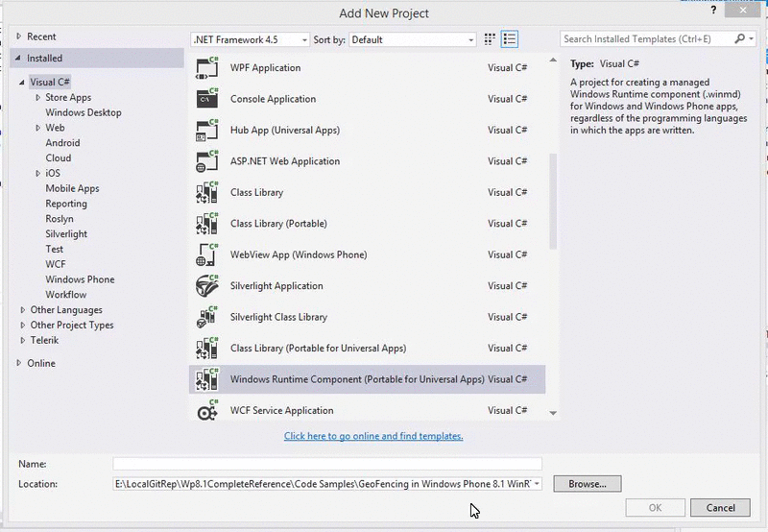Select 'Hub App (Universal Apps)' text
Image resolution: width=768 pixels, height=532 pixels.
284,131
